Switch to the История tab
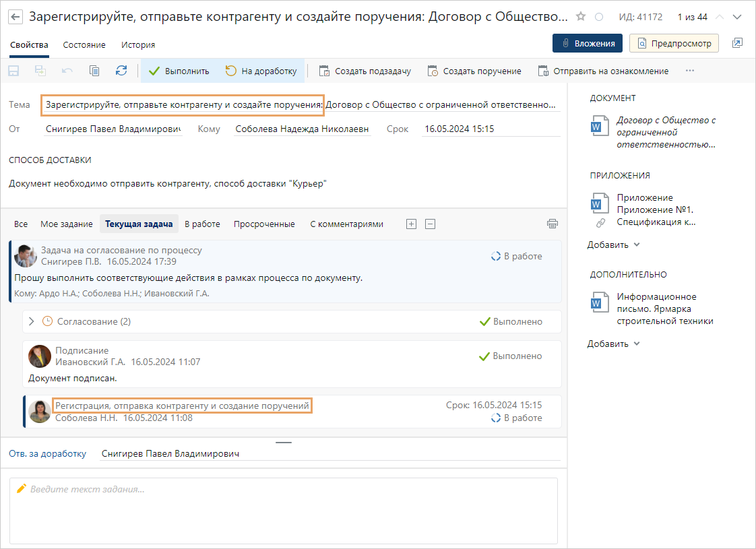Viewport: 756px width, 549px height. (x=138, y=45)
